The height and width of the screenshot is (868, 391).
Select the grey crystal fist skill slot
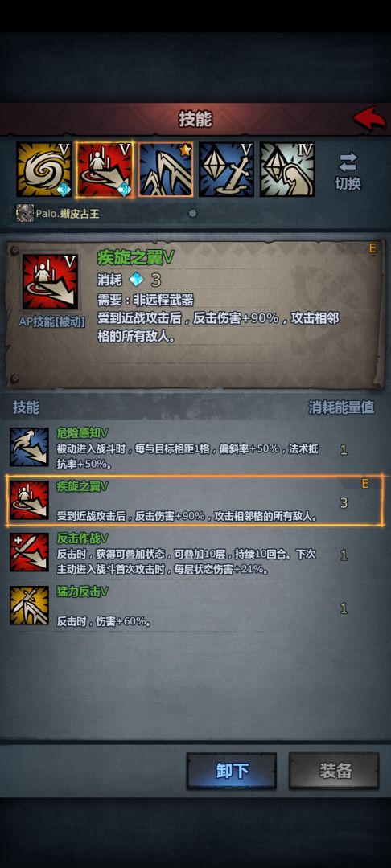(x=287, y=170)
